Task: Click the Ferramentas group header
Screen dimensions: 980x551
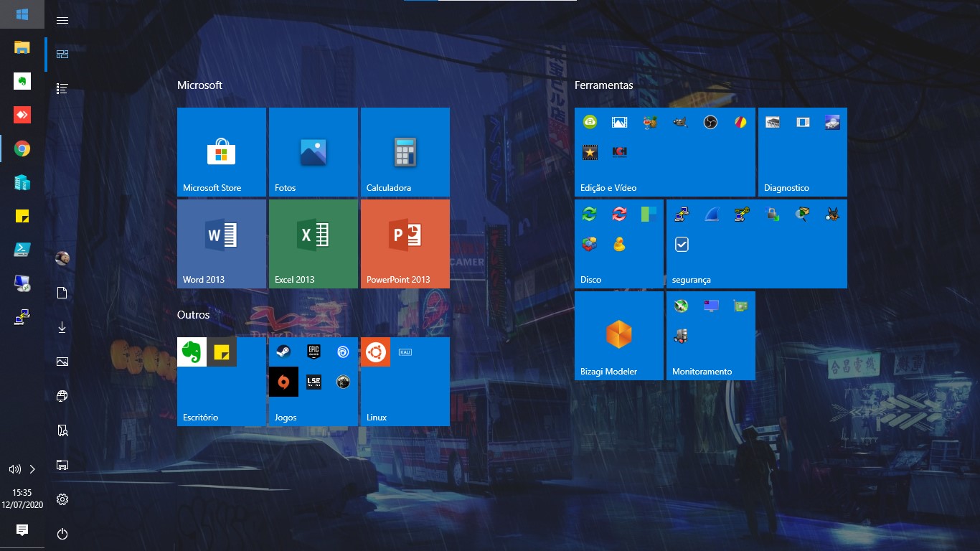Action: click(603, 85)
